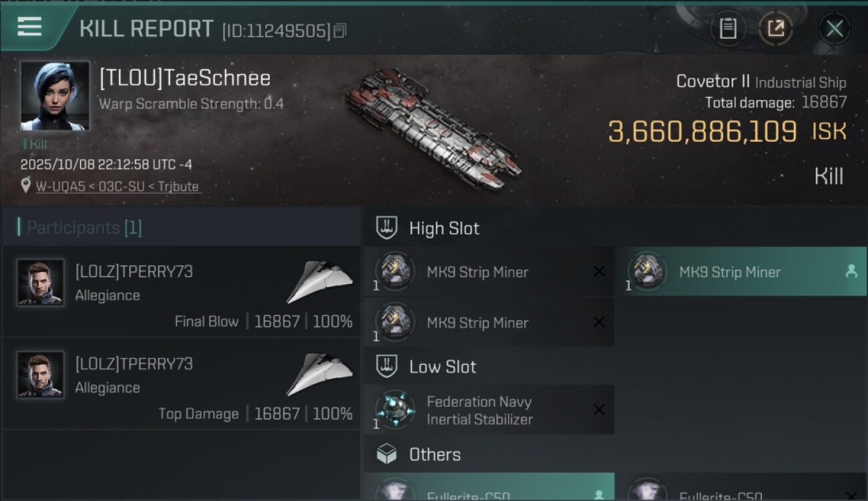Select the highlighted MK9 Strip Miner

coord(740,272)
